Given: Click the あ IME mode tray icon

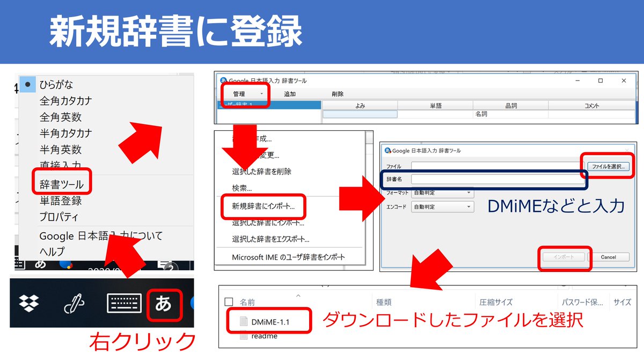Looking at the screenshot, I should click(x=163, y=304).
